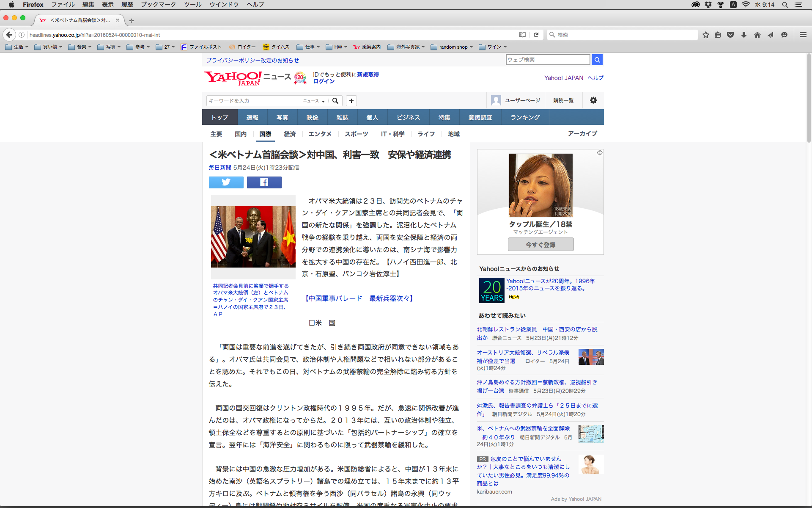Click the Obama handshake article photo
Image resolution: width=812 pixels, height=508 pixels.
[x=253, y=236]
